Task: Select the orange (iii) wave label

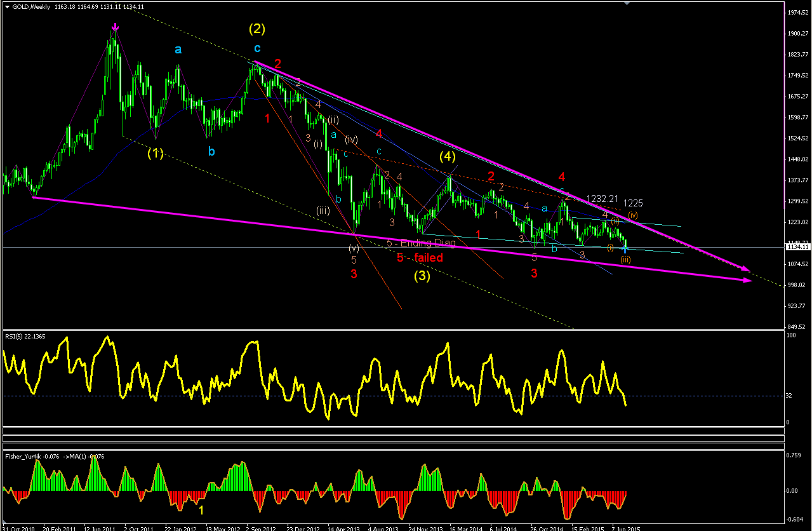Action: point(625,260)
